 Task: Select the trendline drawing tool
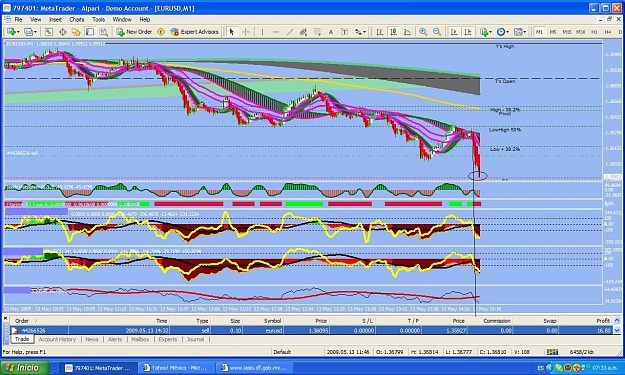point(290,32)
